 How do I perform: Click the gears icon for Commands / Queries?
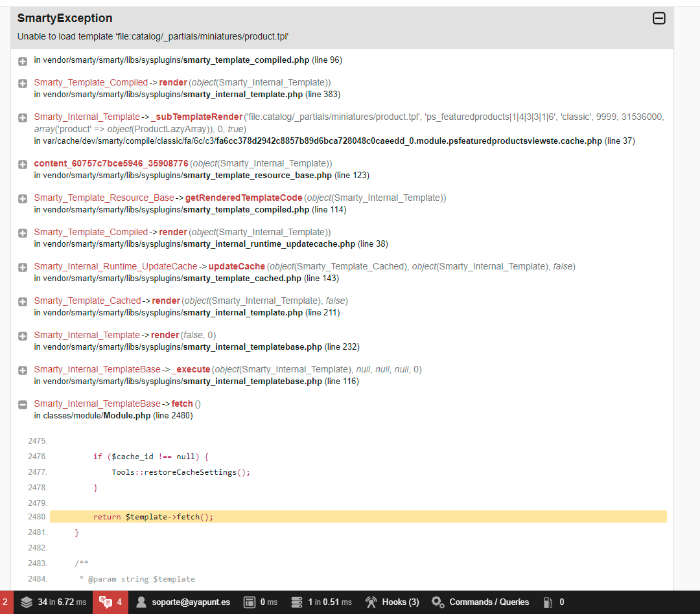437,602
